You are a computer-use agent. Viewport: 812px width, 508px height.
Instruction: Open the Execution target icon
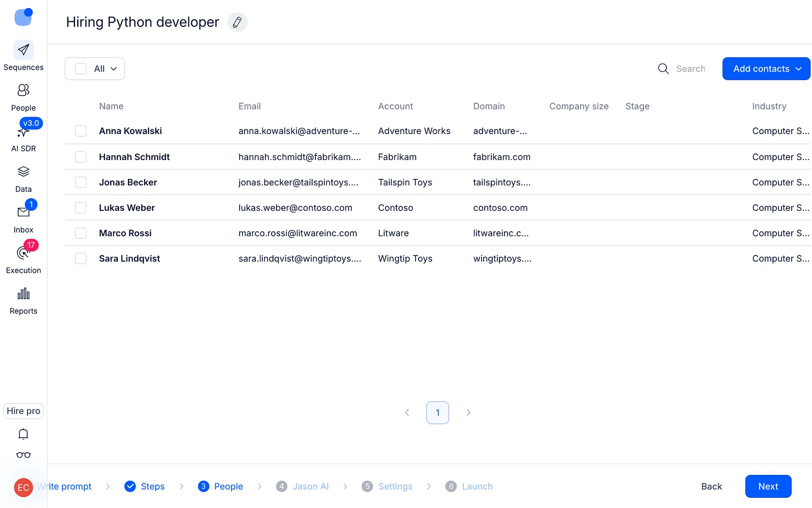coord(23,252)
